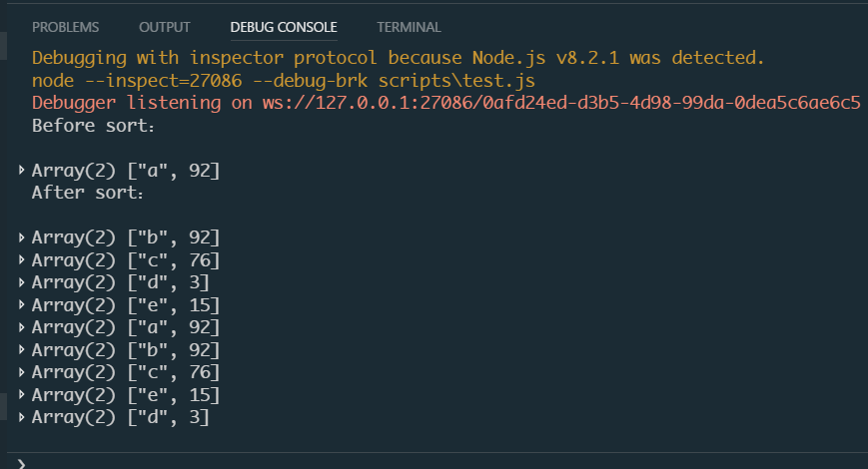The width and height of the screenshot is (868, 469).
Task: Click the console prompt chevron icon
Action: pos(22,463)
